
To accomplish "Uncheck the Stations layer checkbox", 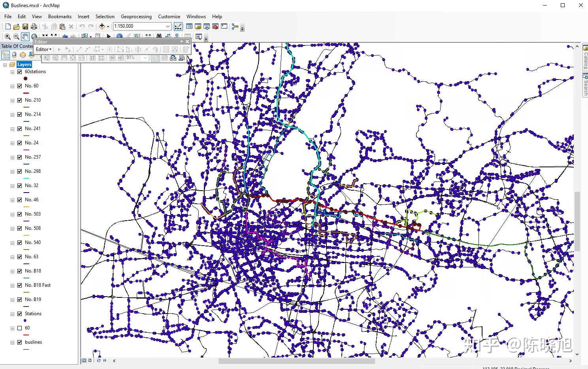I will tap(19, 313).
